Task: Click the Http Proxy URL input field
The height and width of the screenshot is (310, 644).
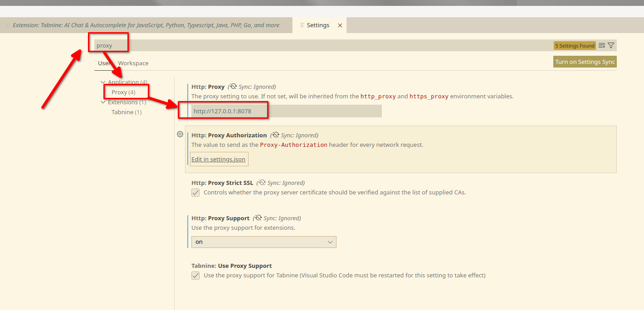Action: [x=286, y=111]
